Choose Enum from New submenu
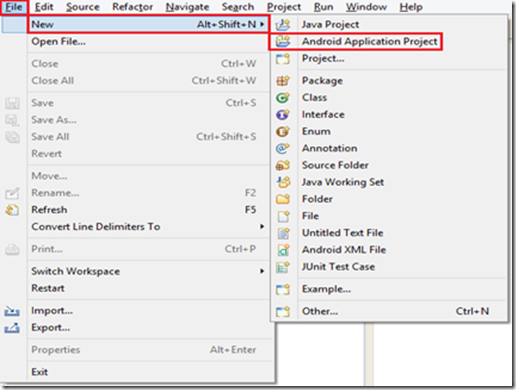This screenshot has width=516, height=390. (x=389, y=131)
